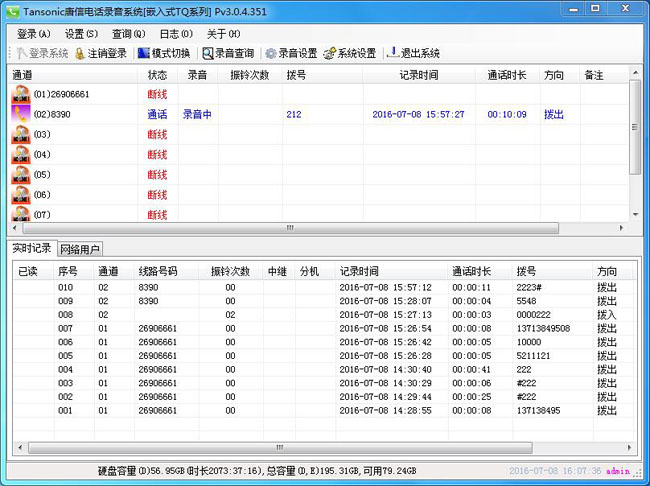Switch to the 实时记录 tab
Viewport: 650px width, 486px height.
click(x=31, y=249)
